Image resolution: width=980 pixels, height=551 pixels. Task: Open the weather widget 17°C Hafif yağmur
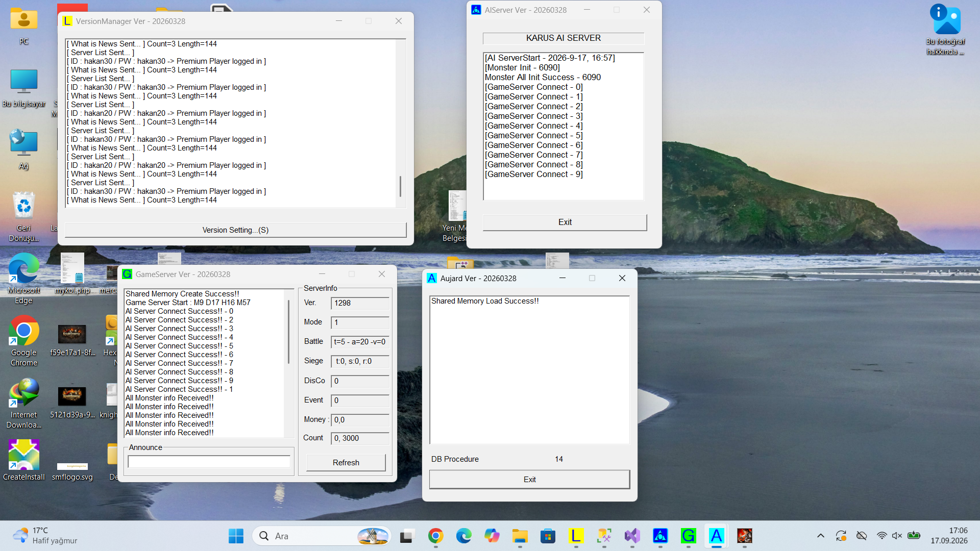click(45, 536)
